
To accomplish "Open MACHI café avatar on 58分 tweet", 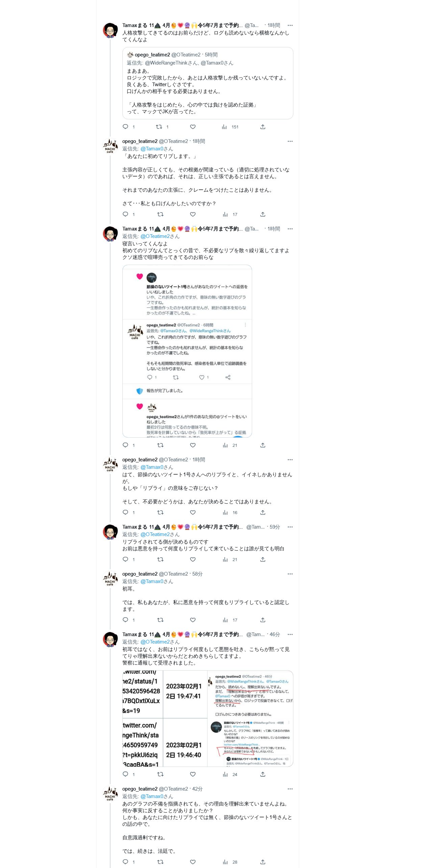I will pyautogui.click(x=110, y=579).
